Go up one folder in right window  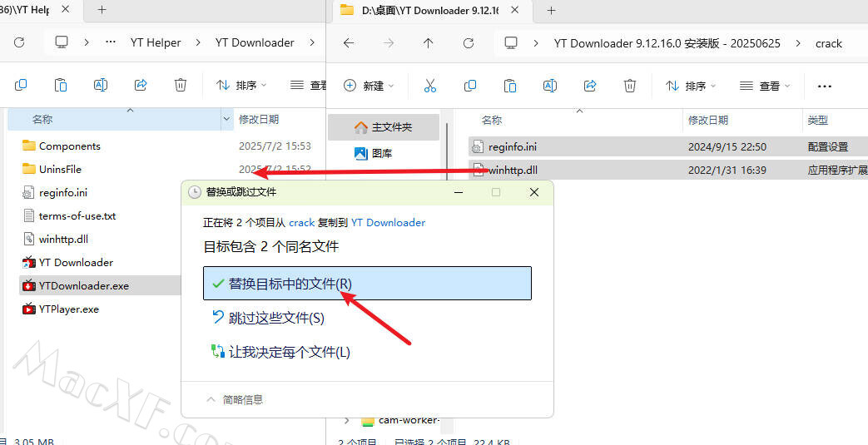[x=428, y=43]
